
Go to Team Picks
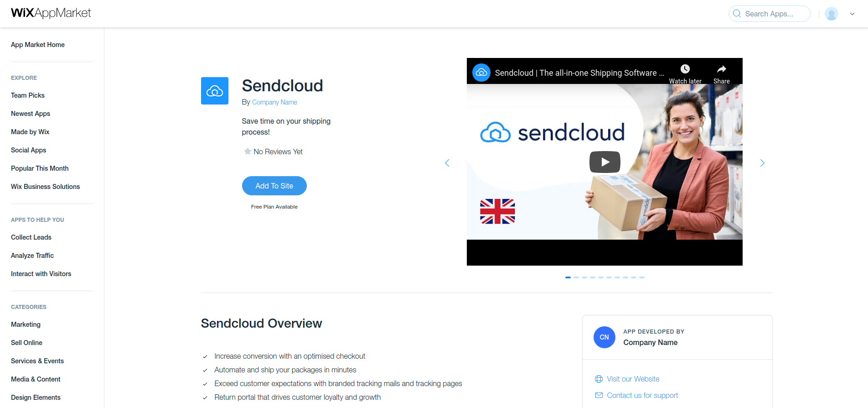(x=28, y=95)
